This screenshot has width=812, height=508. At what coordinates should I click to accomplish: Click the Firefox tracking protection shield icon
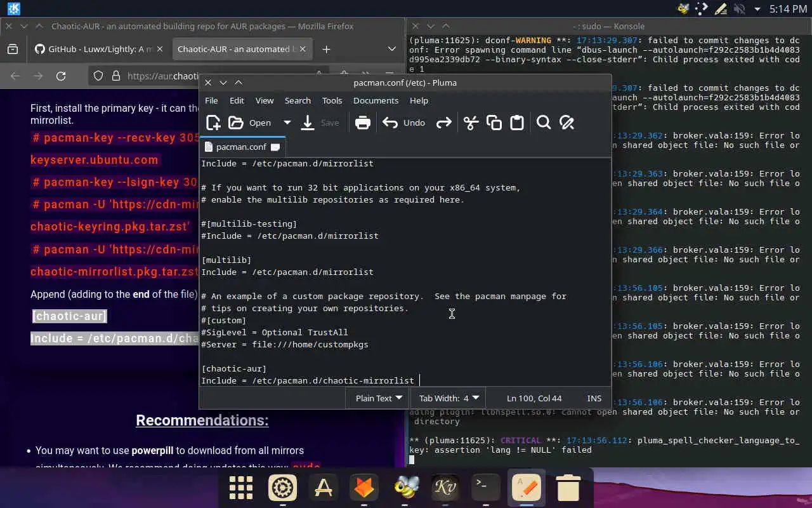pos(98,76)
